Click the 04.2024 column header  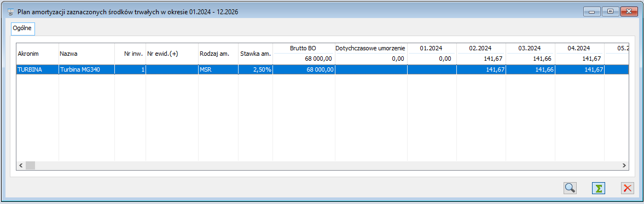point(579,49)
